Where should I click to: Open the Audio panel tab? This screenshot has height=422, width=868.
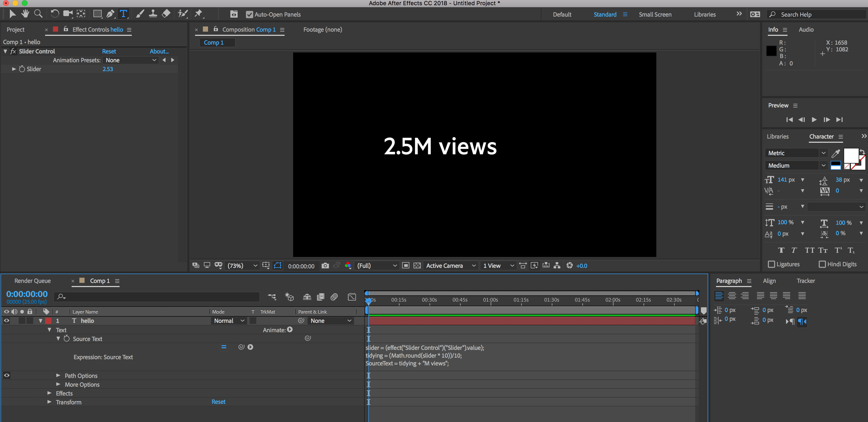tap(806, 29)
